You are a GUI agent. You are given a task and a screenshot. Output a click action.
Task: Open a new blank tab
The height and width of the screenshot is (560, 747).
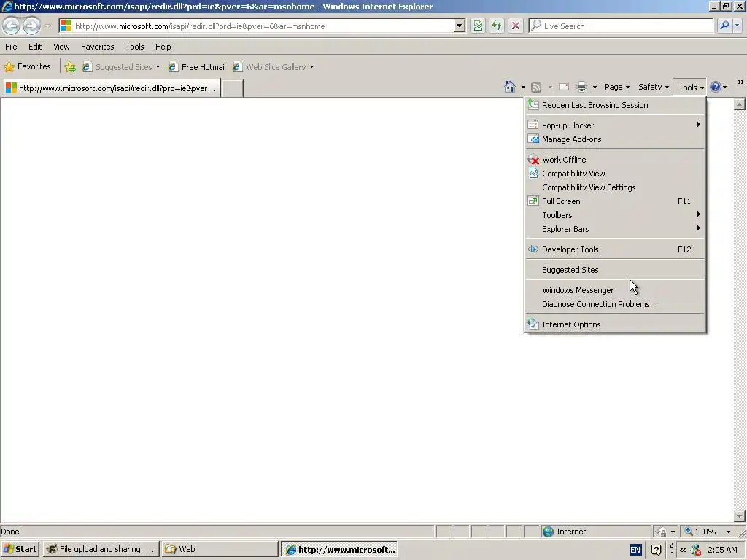(x=233, y=88)
